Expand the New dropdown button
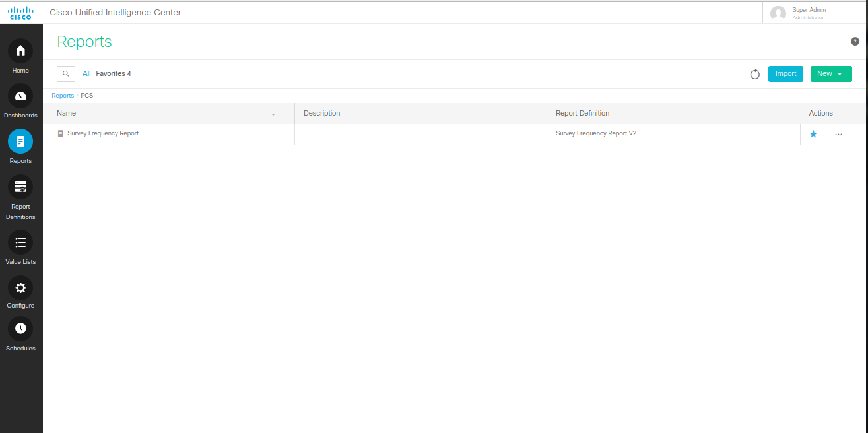The width and height of the screenshot is (868, 433). tap(830, 74)
